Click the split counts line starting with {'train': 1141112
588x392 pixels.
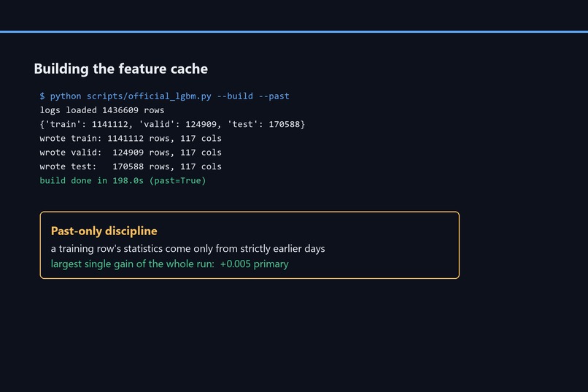tap(172, 124)
